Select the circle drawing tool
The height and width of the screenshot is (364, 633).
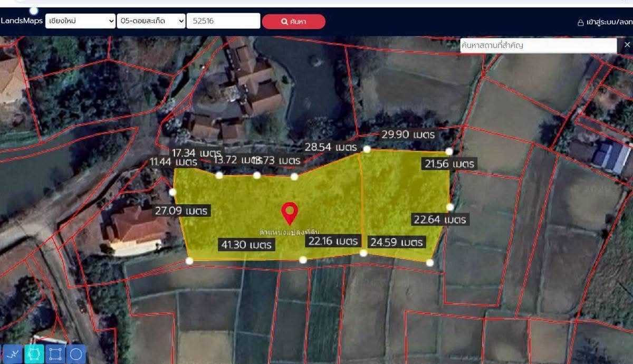pos(76,354)
